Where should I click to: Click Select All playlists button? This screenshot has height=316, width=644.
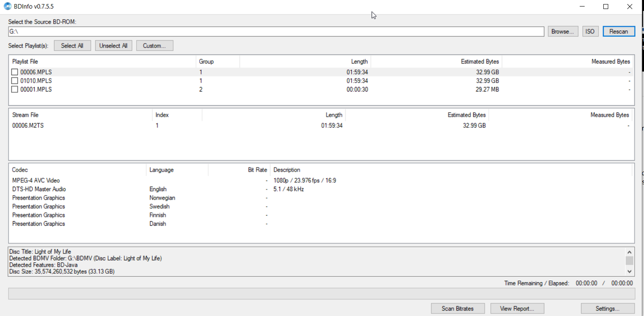pos(72,46)
